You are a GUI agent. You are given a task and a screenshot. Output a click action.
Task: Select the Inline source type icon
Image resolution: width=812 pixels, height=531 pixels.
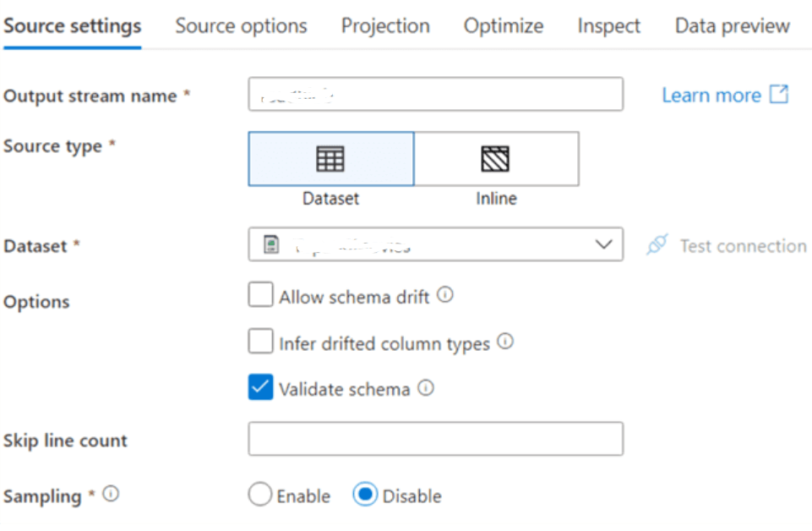[x=496, y=158]
